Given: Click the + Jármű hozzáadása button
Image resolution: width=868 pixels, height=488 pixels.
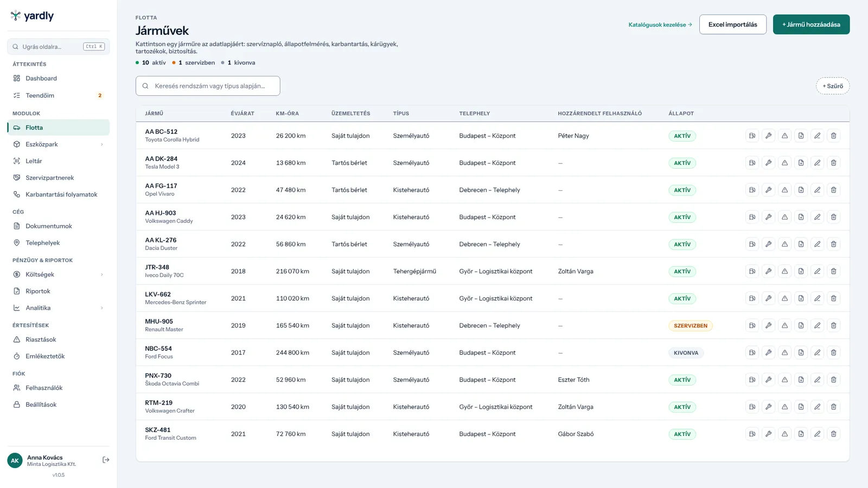Looking at the screenshot, I should (811, 24).
